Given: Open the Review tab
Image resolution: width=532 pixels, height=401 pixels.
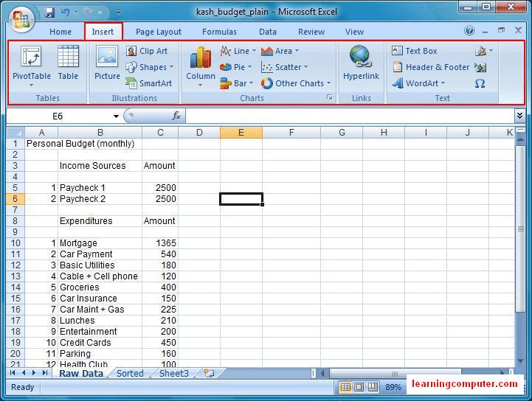Looking at the screenshot, I should coord(311,32).
